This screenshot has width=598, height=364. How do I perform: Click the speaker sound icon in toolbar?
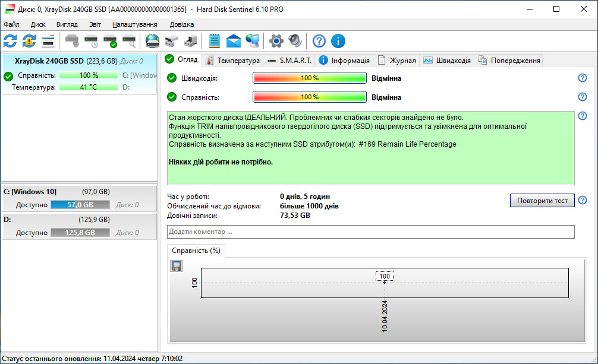coord(295,41)
